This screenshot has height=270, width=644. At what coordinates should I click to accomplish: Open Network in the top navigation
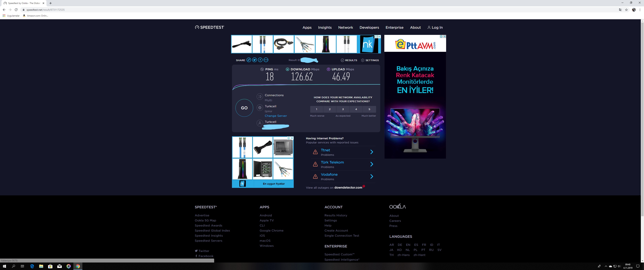click(346, 28)
